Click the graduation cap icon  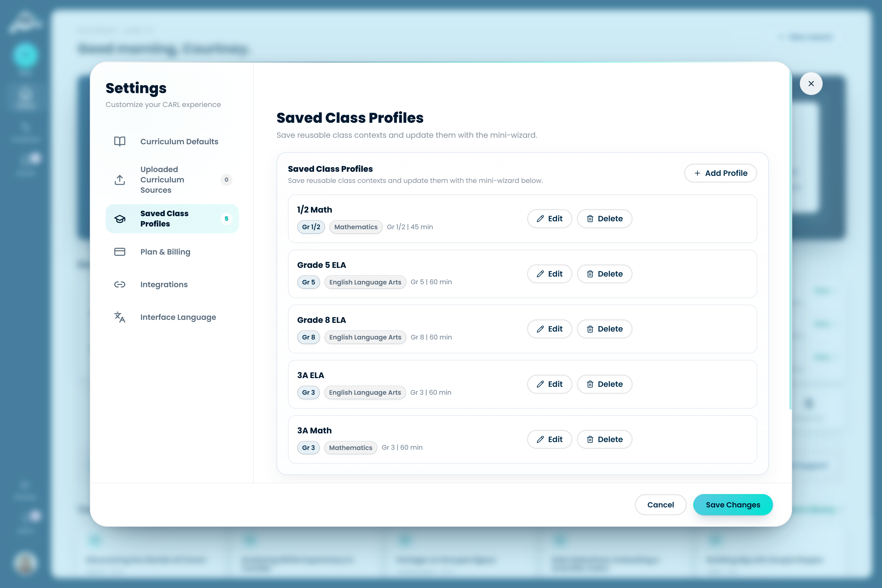coord(120,219)
